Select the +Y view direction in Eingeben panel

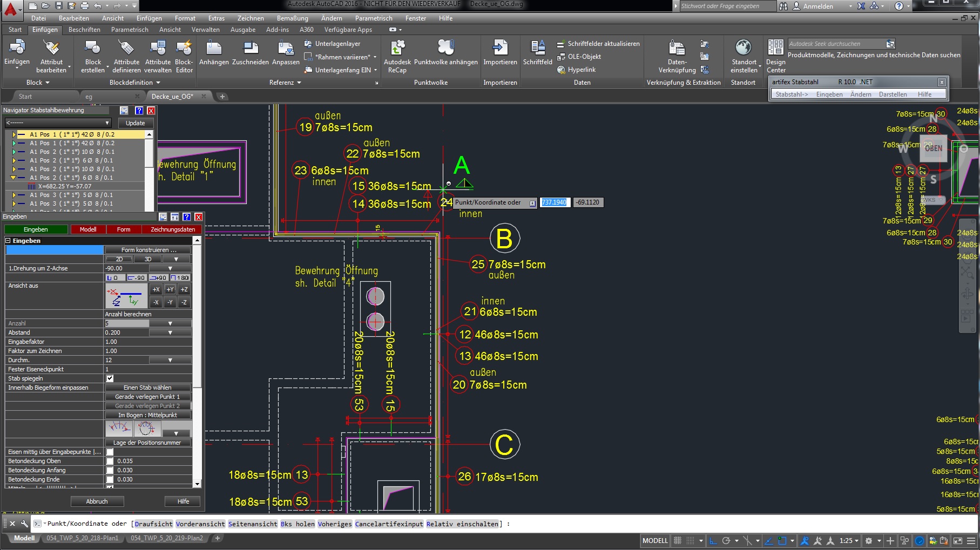click(x=169, y=289)
